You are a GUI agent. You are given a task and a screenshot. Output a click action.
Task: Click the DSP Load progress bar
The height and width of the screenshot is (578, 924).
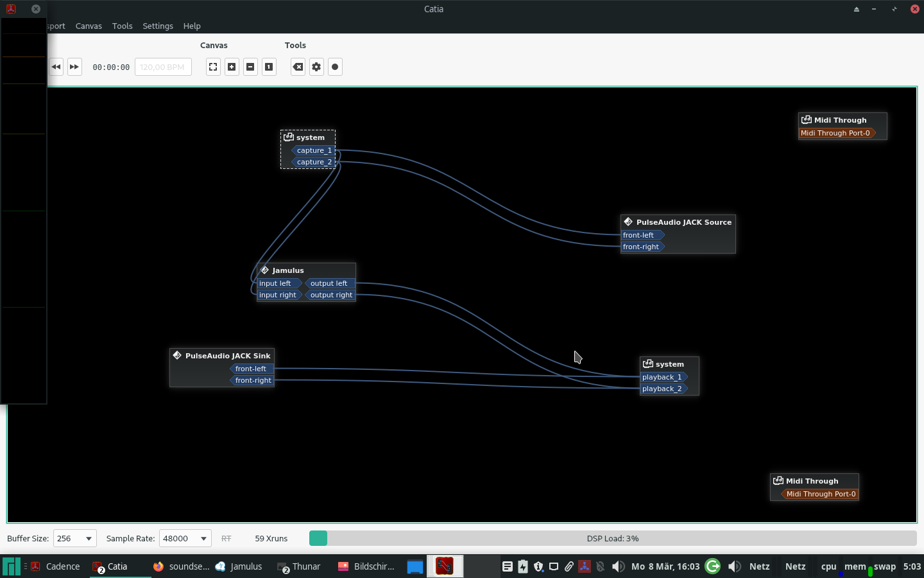tap(612, 538)
